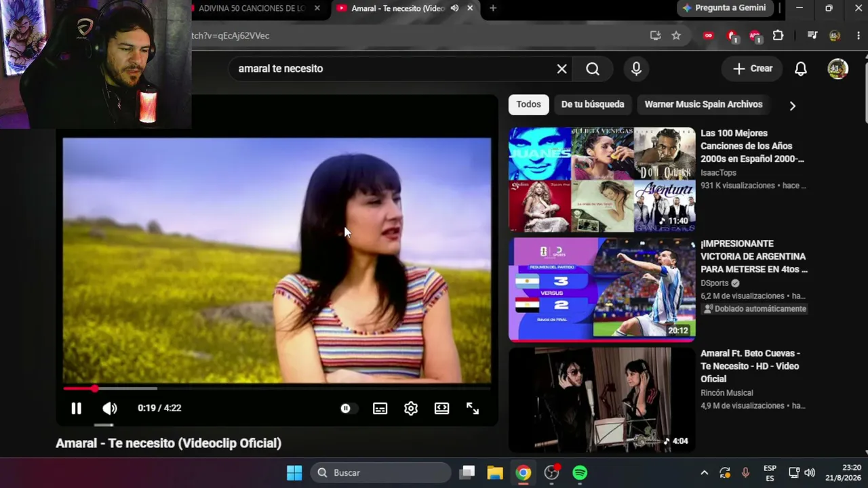Viewport: 868px width, 488px height.
Task: Click the 'Pregunta a Gemini' button
Action: pyautogui.click(x=724, y=8)
